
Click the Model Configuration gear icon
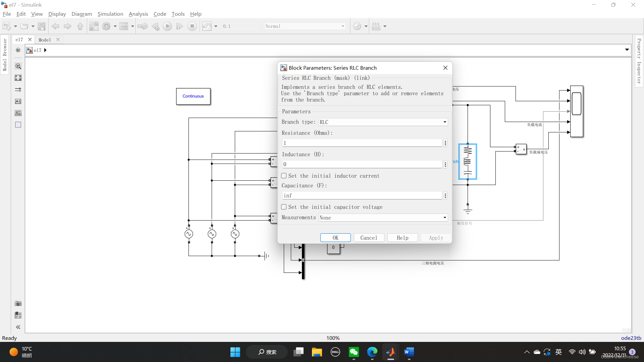106,26
